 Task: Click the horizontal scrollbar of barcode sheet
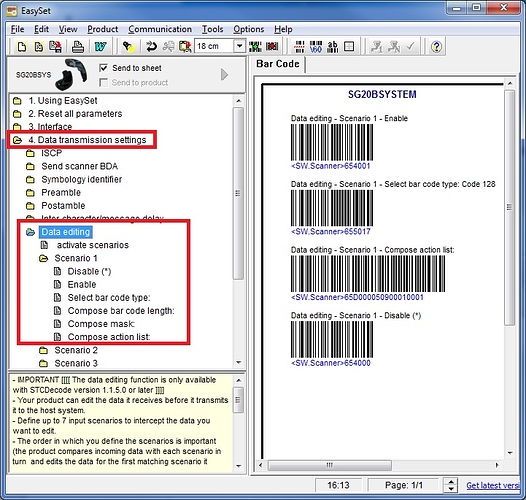tap(379, 465)
